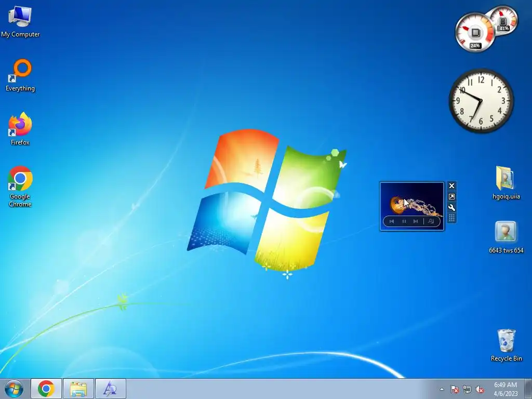Close the slide show gadget

coord(451,185)
